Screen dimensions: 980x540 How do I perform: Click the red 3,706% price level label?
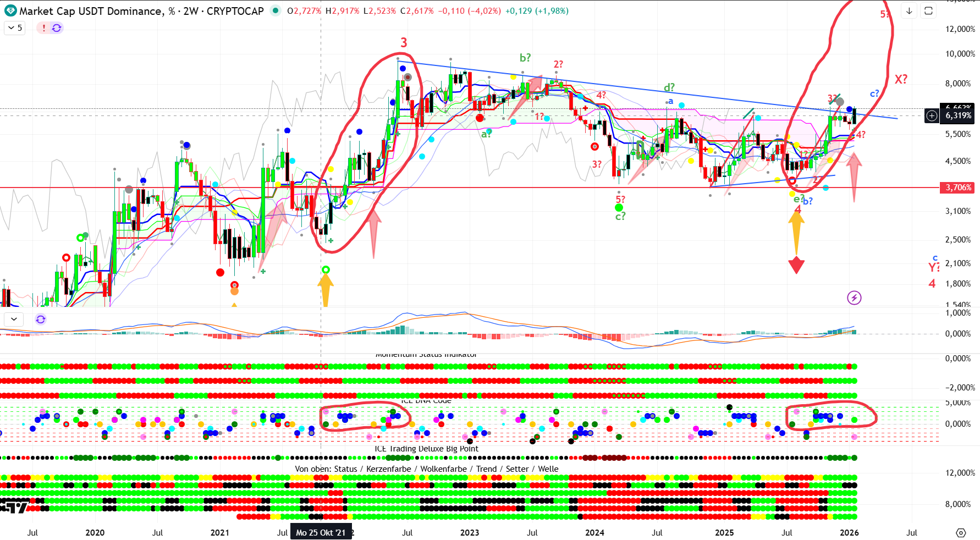tap(957, 188)
